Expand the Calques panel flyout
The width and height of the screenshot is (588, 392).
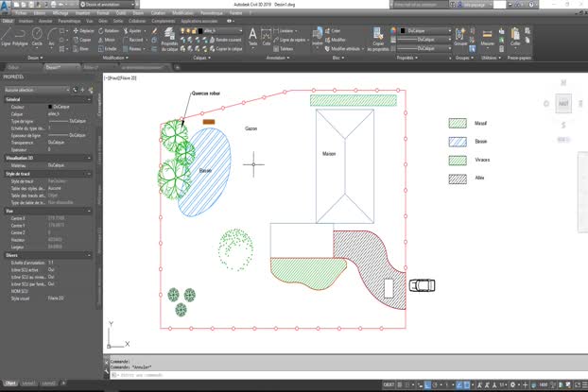201,58
